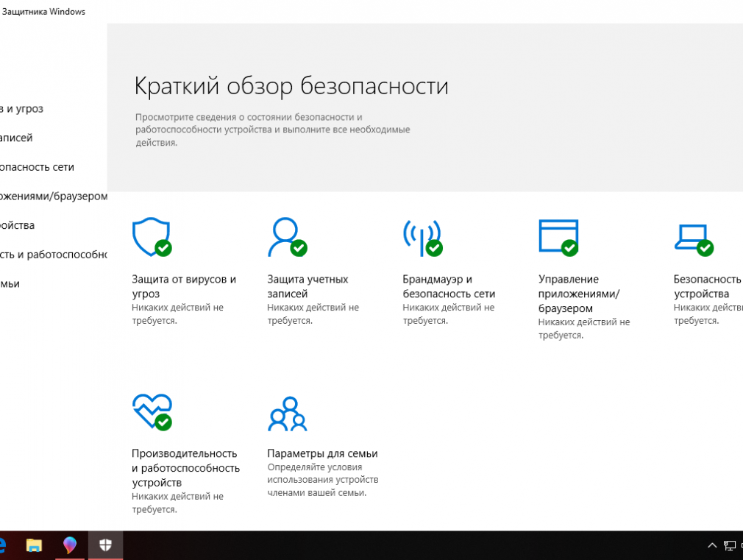The image size is (743, 560).
Task: Click 'Производительность и работоспособность устройств' title
Action: (185, 467)
